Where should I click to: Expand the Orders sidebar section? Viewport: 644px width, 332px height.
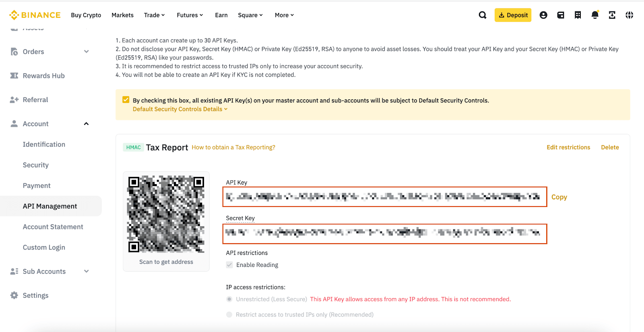coord(86,52)
